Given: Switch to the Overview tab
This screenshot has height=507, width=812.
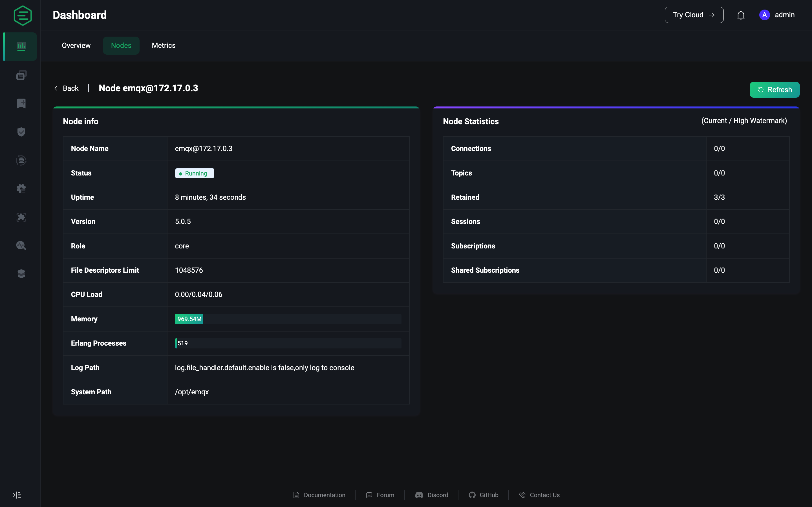Looking at the screenshot, I should coord(76,46).
